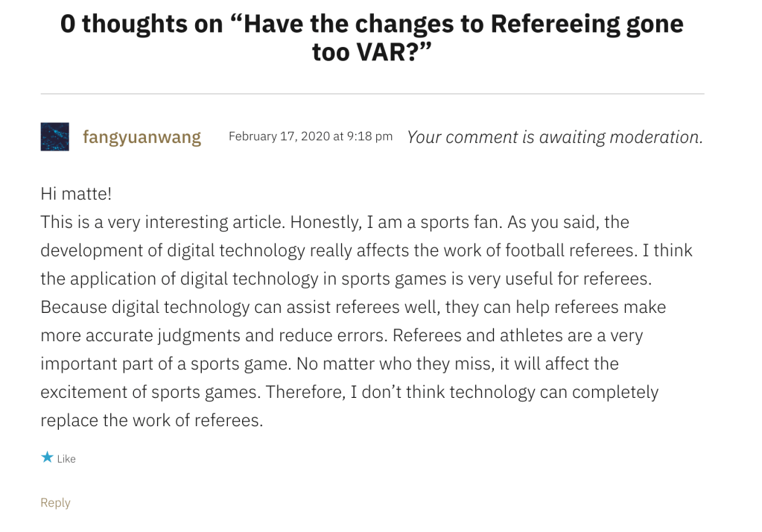This screenshot has width=762, height=532.
Task: Click the "Your comment is awaiting moderation" notice
Action: pyautogui.click(x=554, y=137)
